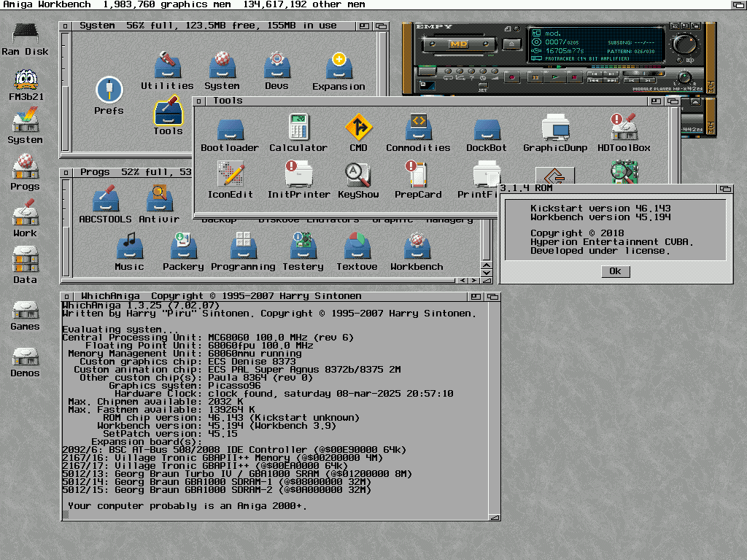This screenshot has width=747, height=560.
Task: Pause the module player playback
Action: point(535,77)
